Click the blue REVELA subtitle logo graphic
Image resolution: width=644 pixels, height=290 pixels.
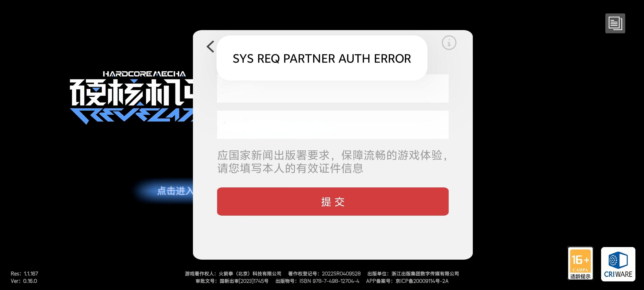(x=131, y=116)
